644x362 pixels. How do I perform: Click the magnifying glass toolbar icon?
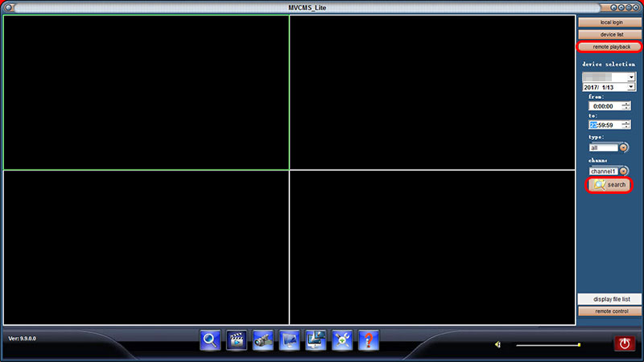click(x=210, y=340)
